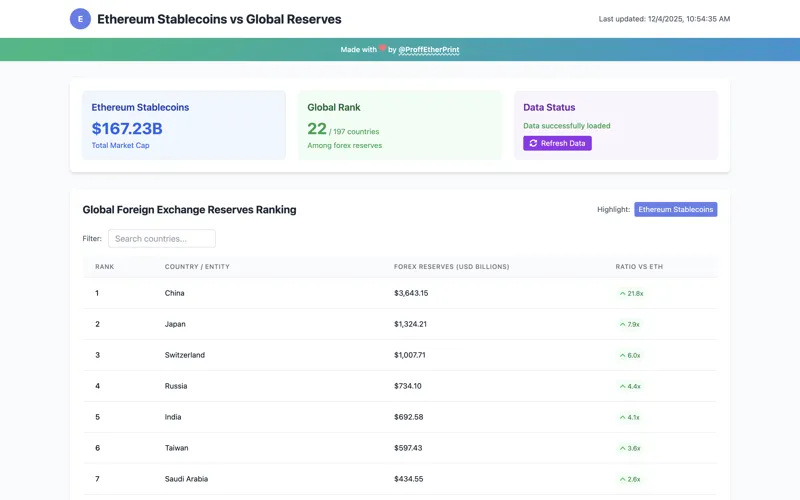Click up-arrow icon beside 4.1x ratio
Viewport: 800px width, 500px height.
[623, 417]
